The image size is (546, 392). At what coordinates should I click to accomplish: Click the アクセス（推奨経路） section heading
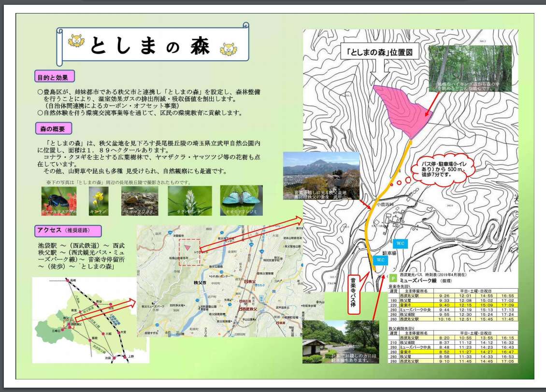(x=68, y=231)
